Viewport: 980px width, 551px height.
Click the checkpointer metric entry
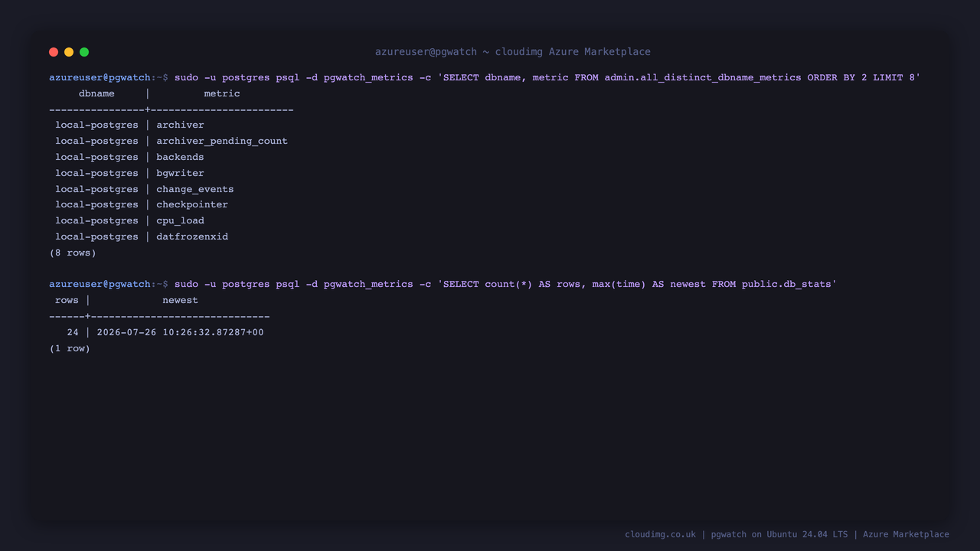tap(192, 204)
